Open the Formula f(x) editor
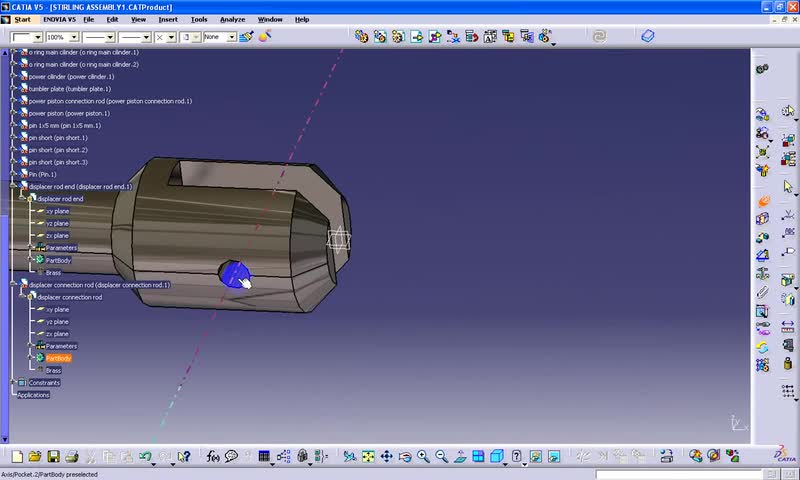 point(212,456)
